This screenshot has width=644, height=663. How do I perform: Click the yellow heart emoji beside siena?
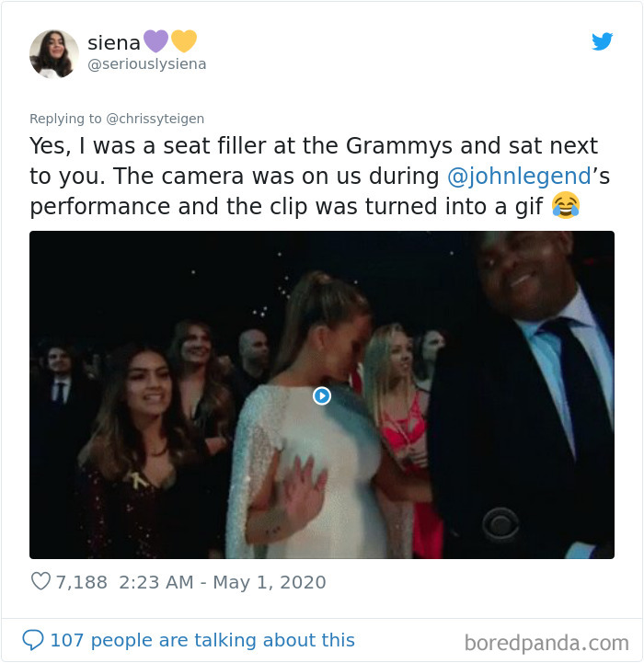pyautogui.click(x=184, y=41)
